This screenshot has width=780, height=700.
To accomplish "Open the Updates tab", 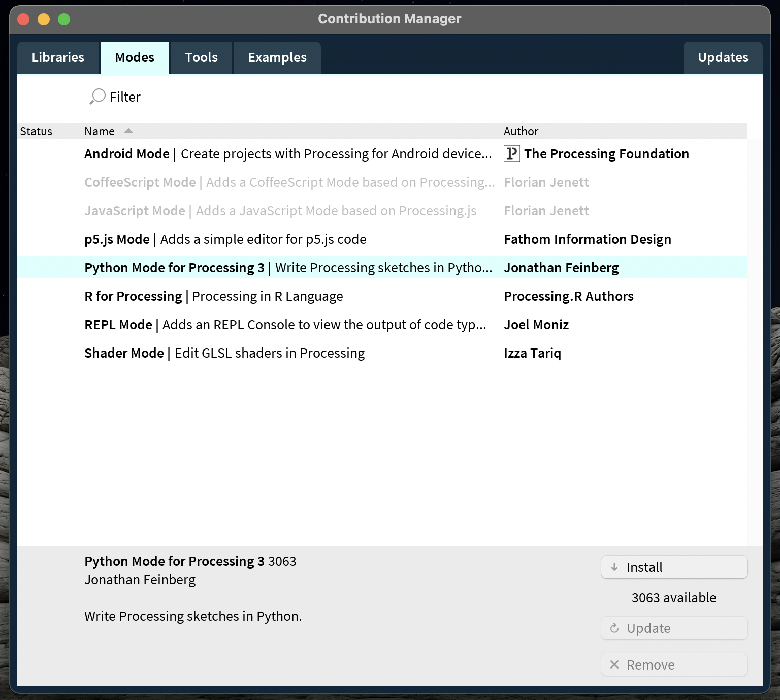I will coord(723,58).
